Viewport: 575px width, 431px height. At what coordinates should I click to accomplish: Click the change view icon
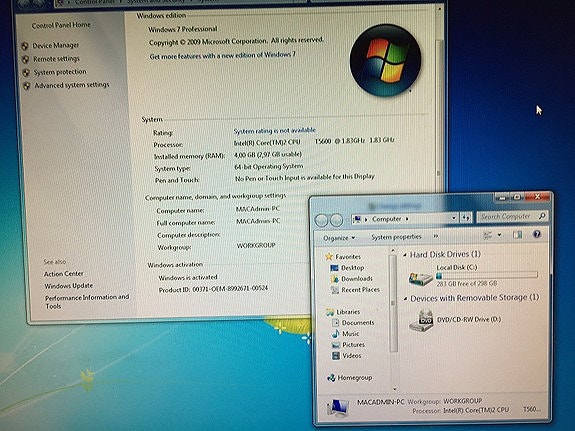[488, 235]
